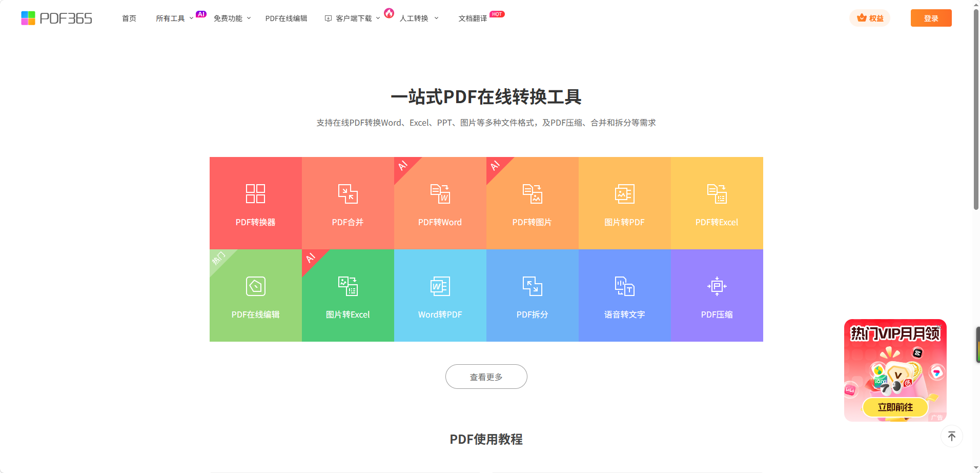This screenshot has width=980, height=473.
Task: Go to the 首页 menu item
Action: [129, 18]
